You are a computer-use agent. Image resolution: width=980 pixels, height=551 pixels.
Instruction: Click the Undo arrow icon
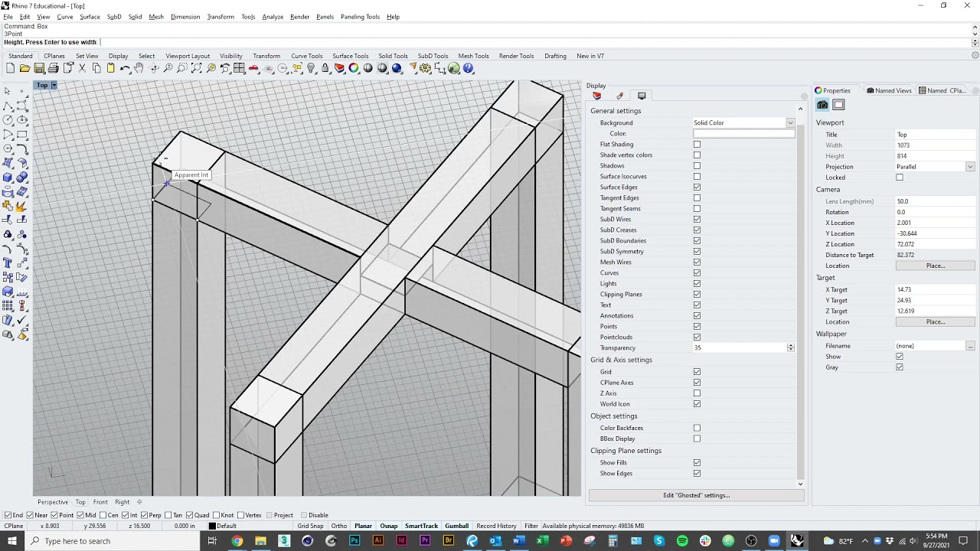tap(125, 68)
